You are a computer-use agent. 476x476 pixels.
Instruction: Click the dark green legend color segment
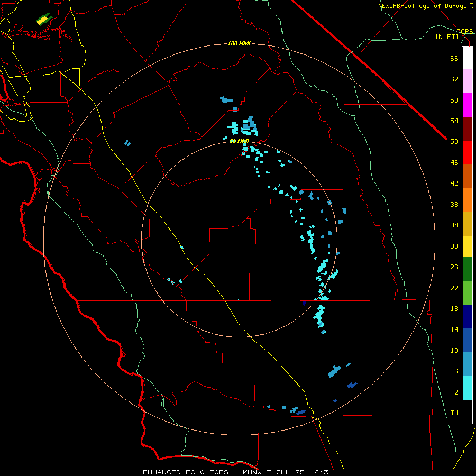(467, 269)
